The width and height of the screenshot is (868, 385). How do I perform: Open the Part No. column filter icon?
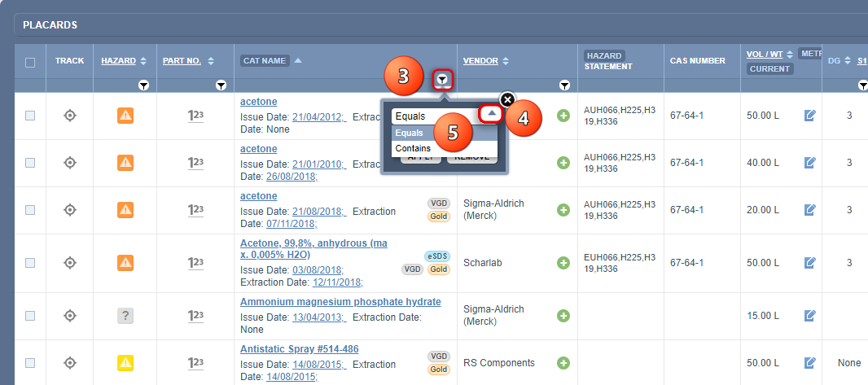coord(221,85)
